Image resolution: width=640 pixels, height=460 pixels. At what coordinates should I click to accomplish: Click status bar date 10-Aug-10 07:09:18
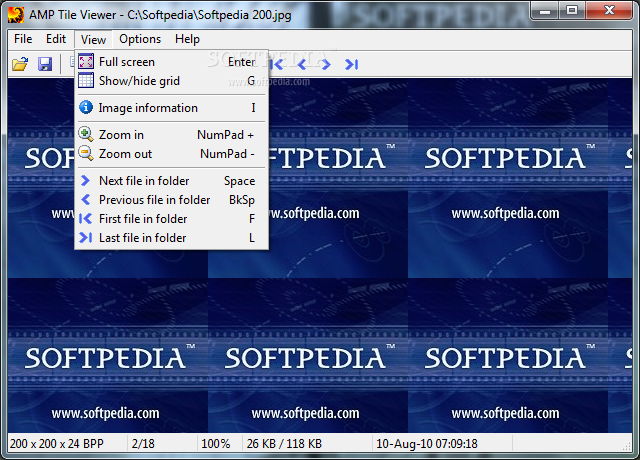click(427, 444)
